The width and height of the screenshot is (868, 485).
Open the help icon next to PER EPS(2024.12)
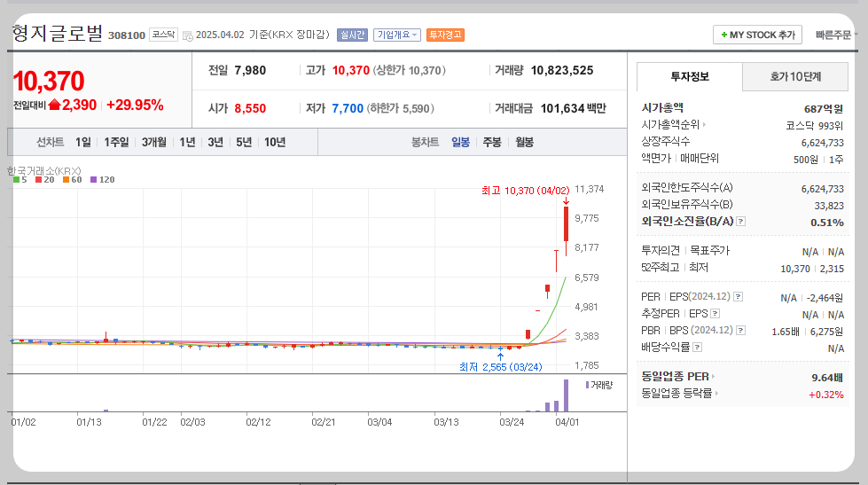pyautogui.click(x=738, y=297)
